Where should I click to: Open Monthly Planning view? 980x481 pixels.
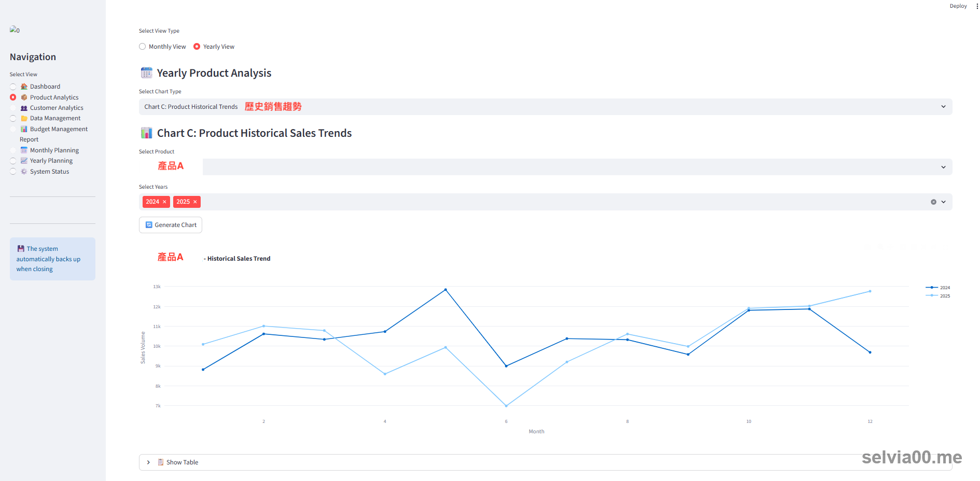click(x=54, y=150)
